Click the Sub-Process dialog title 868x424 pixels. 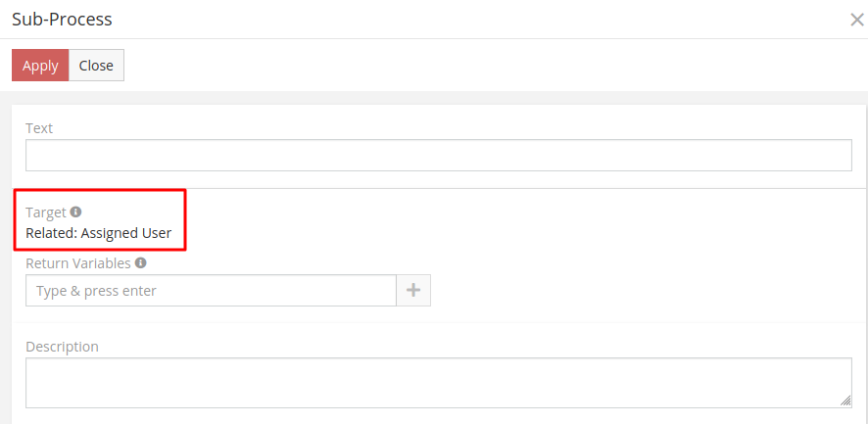click(62, 19)
